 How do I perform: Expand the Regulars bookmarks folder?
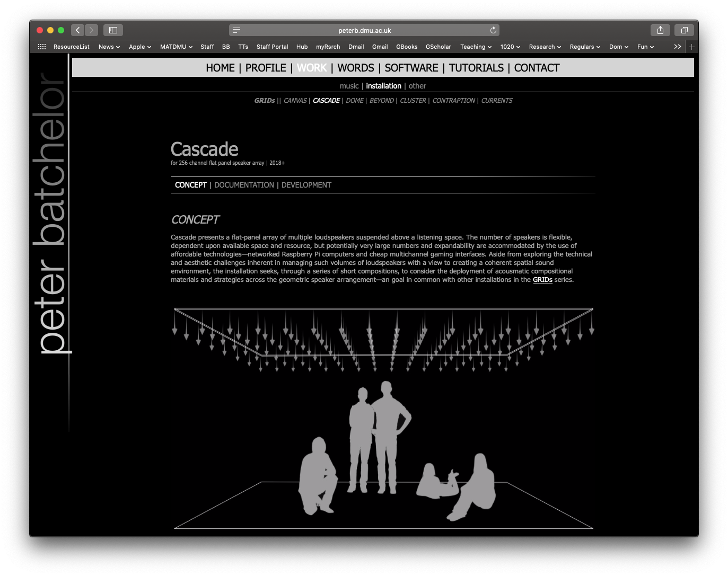tap(585, 47)
